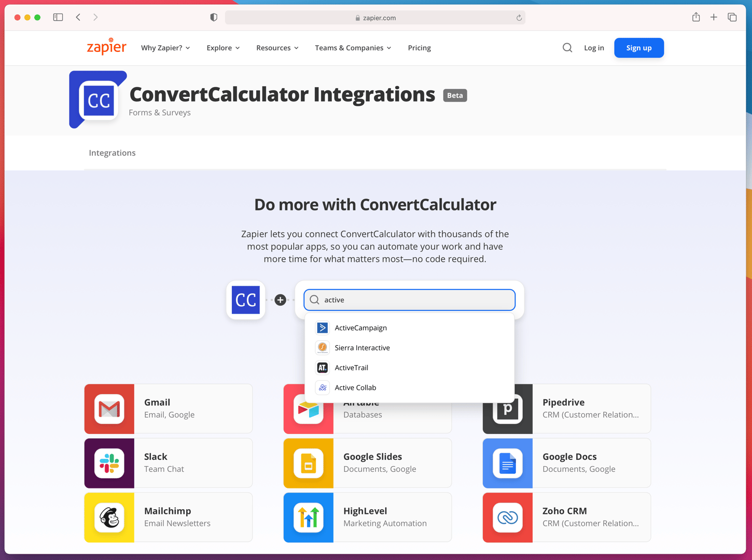Open the HighLevel Marketing Automation card
The image size is (752, 560).
coord(368,517)
